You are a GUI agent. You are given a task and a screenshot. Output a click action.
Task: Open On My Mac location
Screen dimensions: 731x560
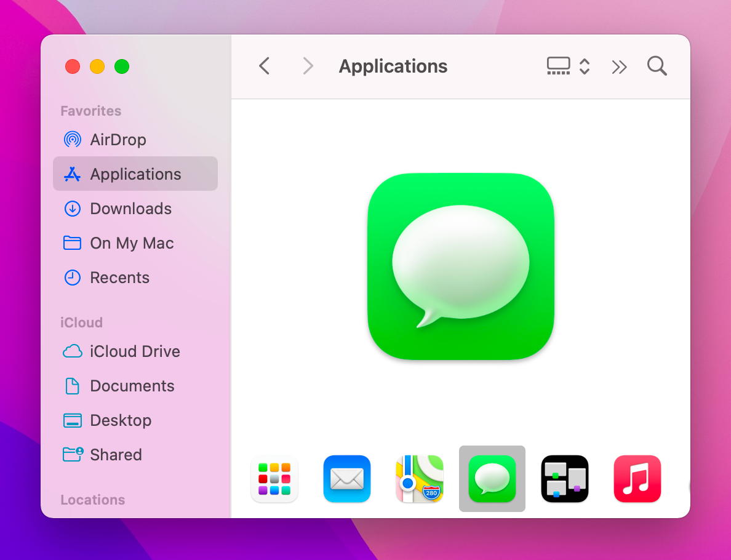point(135,243)
